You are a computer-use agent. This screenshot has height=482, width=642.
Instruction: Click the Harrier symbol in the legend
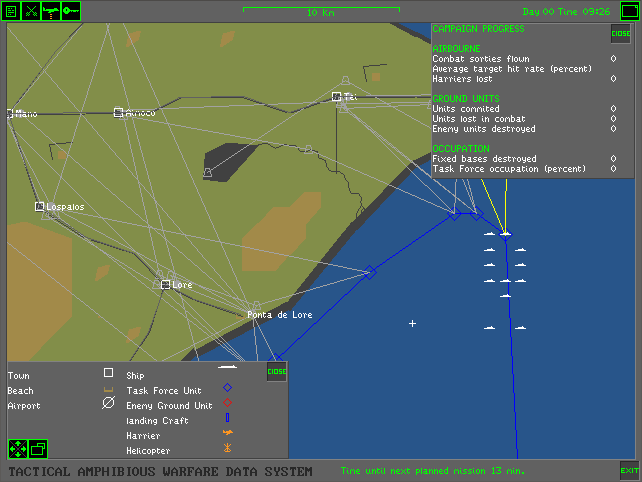click(x=227, y=435)
